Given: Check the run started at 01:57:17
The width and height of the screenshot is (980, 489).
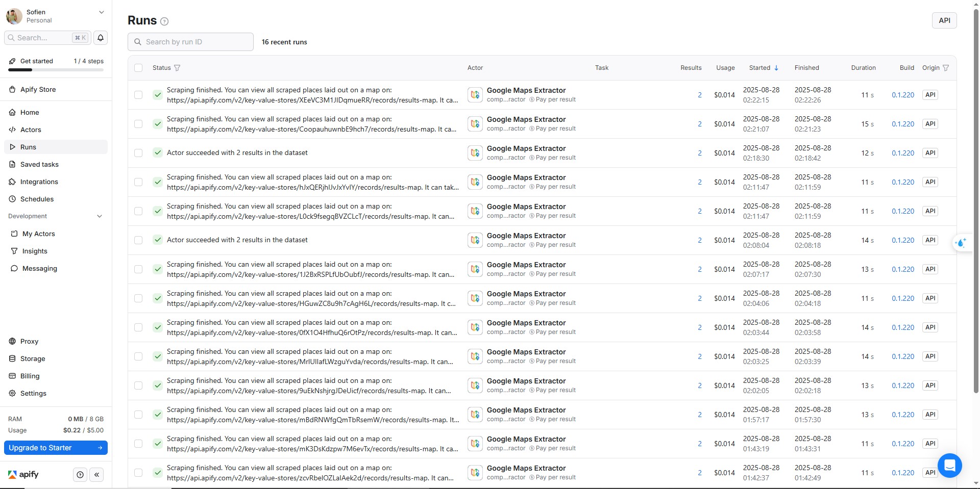Looking at the screenshot, I should click(x=138, y=415).
